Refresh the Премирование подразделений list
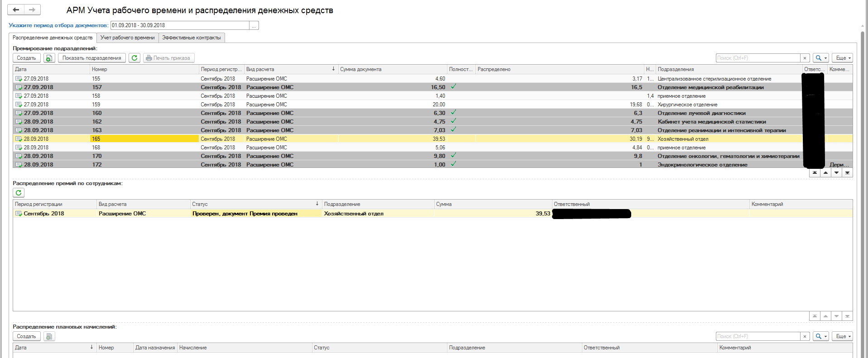Image resolution: width=868 pixels, height=358 pixels. pyautogui.click(x=134, y=58)
